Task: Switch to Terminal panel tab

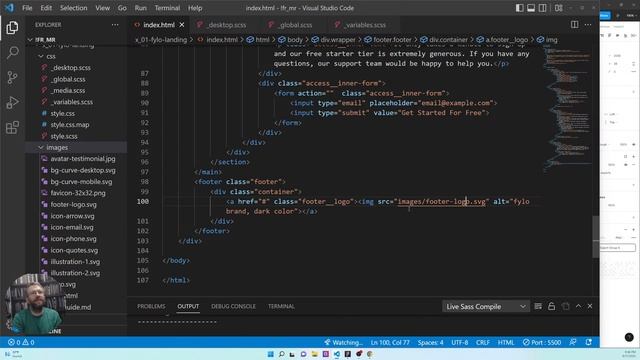Action: coord(281,306)
